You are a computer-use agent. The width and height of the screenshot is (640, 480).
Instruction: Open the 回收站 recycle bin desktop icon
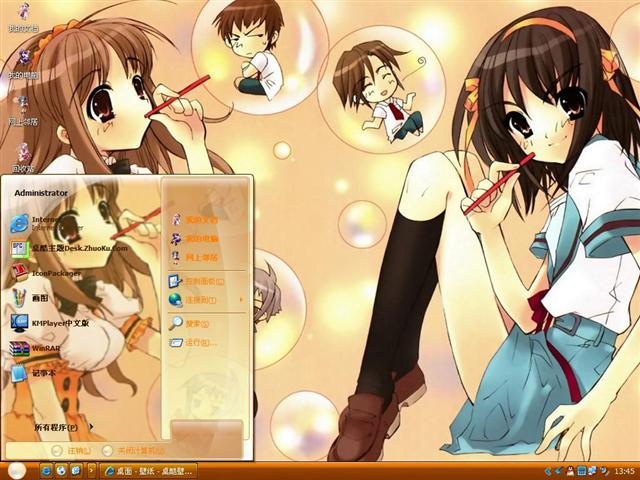point(23,157)
